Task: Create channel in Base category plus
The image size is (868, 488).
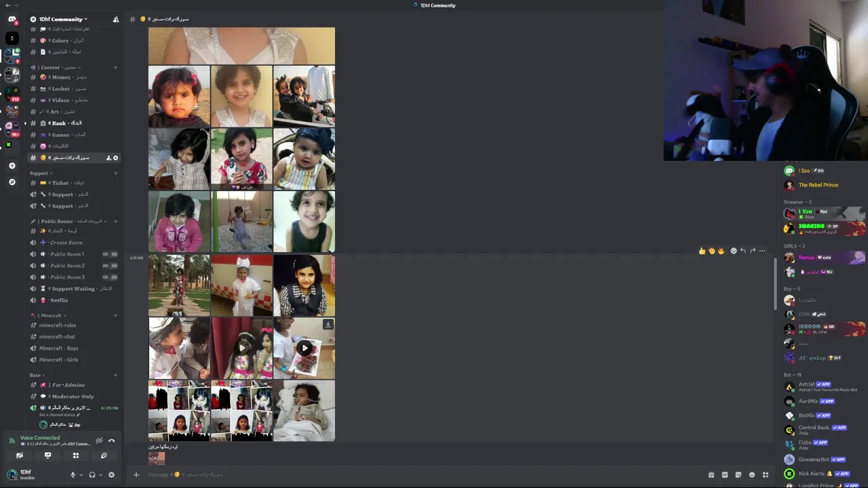Action: (115, 375)
